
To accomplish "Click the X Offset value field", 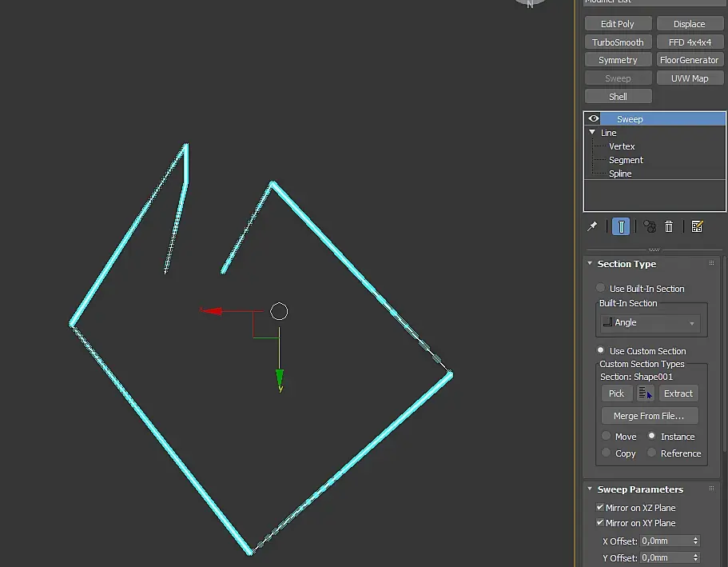I will tap(666, 541).
